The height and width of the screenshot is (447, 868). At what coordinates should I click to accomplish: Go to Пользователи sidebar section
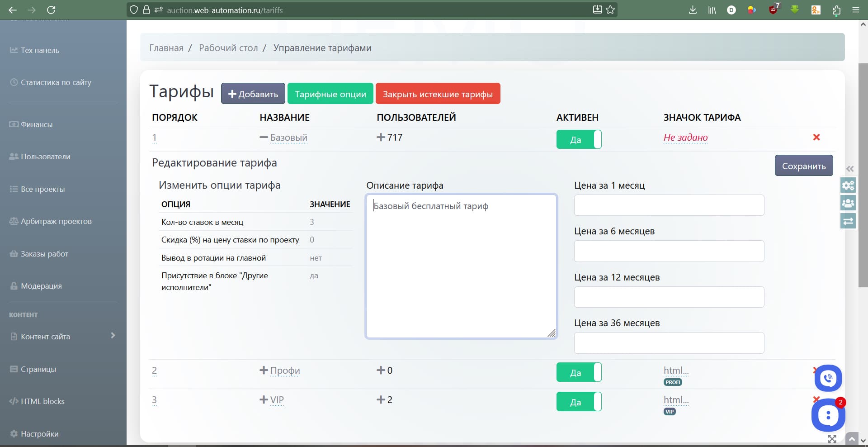(45, 157)
